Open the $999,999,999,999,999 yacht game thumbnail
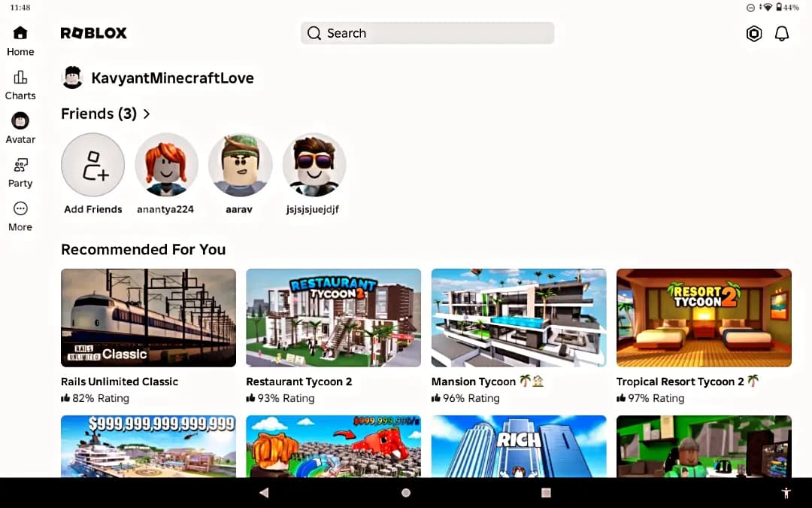 149,446
